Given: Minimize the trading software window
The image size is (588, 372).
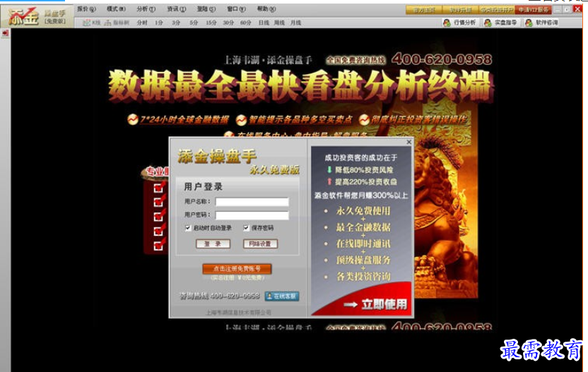Looking at the screenshot, I should [557, 10].
